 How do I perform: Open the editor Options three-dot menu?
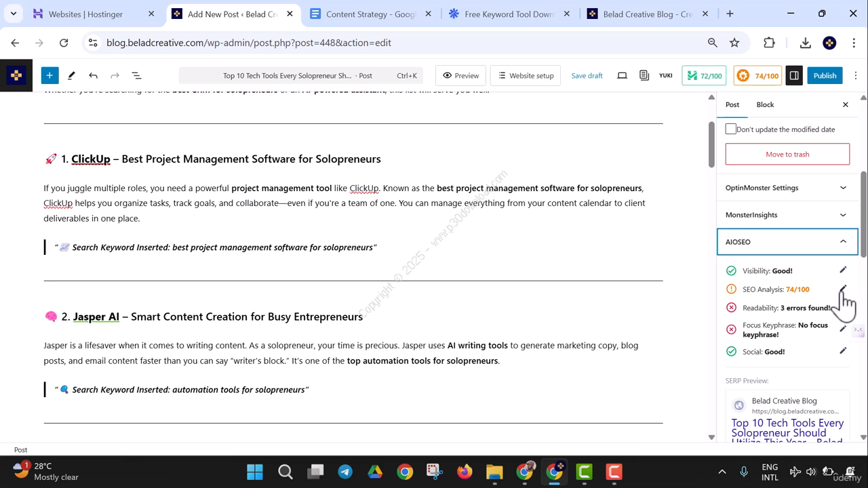point(856,75)
